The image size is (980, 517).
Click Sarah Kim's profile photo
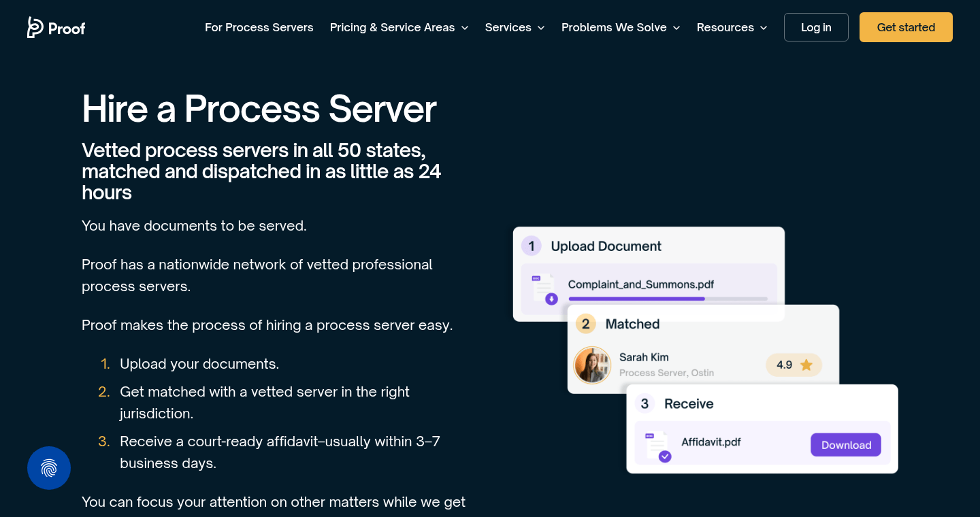(x=592, y=365)
